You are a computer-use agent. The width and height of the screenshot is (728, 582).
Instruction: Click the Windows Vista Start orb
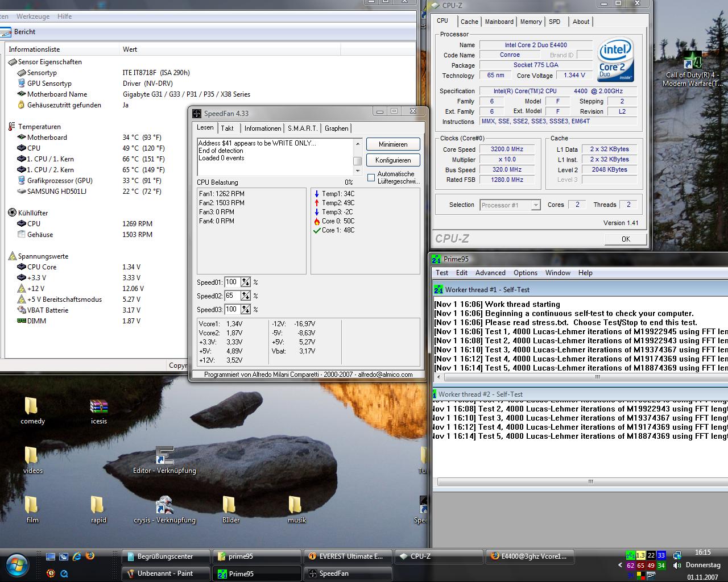pos(16,565)
